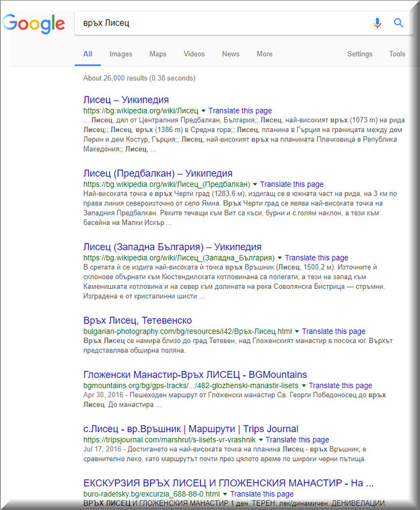Open search Tools
This screenshot has width=420, height=510.
tap(397, 54)
